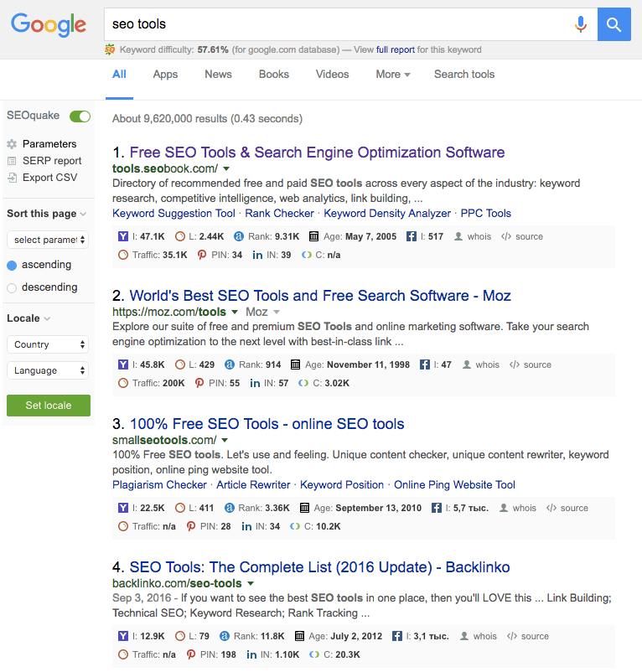Switch to the News tab

[218, 74]
